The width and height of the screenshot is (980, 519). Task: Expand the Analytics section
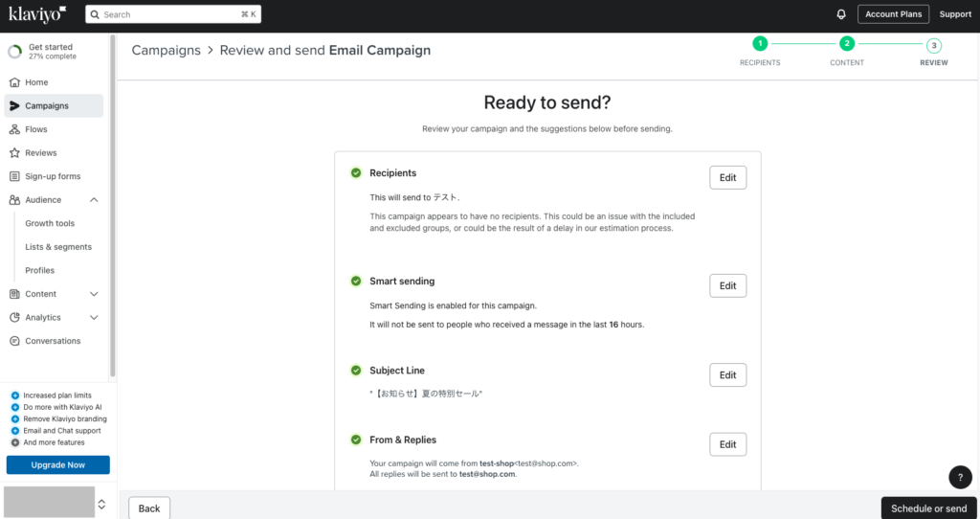click(94, 318)
